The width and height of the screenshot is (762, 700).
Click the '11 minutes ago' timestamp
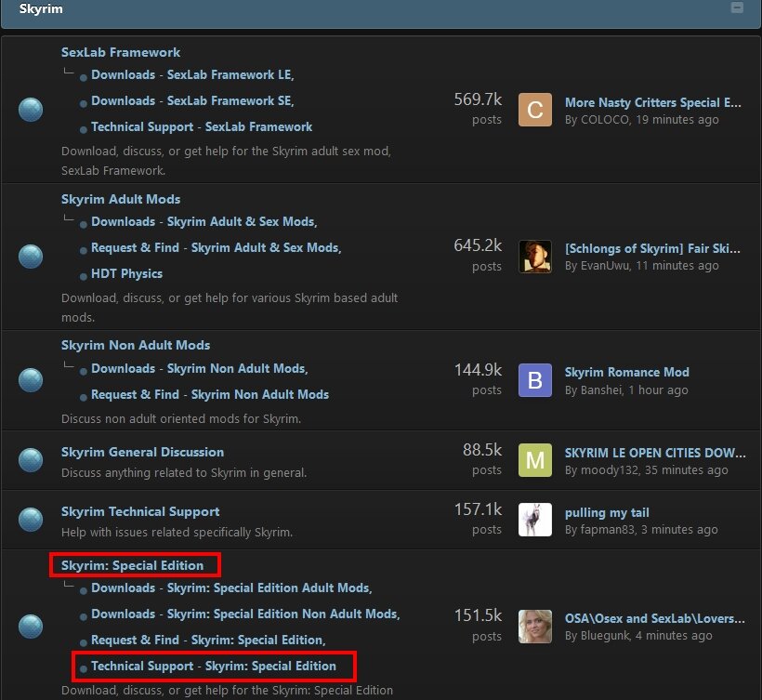tap(677, 266)
